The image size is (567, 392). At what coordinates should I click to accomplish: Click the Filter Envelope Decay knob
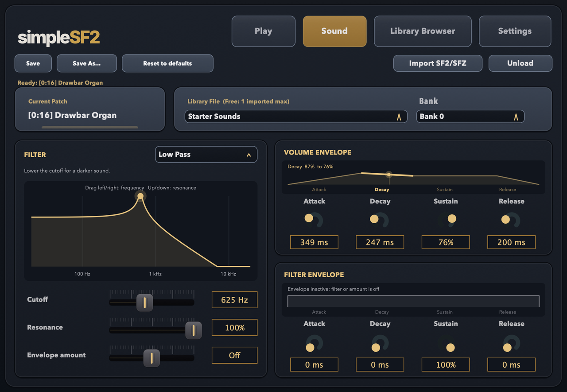coord(380,343)
